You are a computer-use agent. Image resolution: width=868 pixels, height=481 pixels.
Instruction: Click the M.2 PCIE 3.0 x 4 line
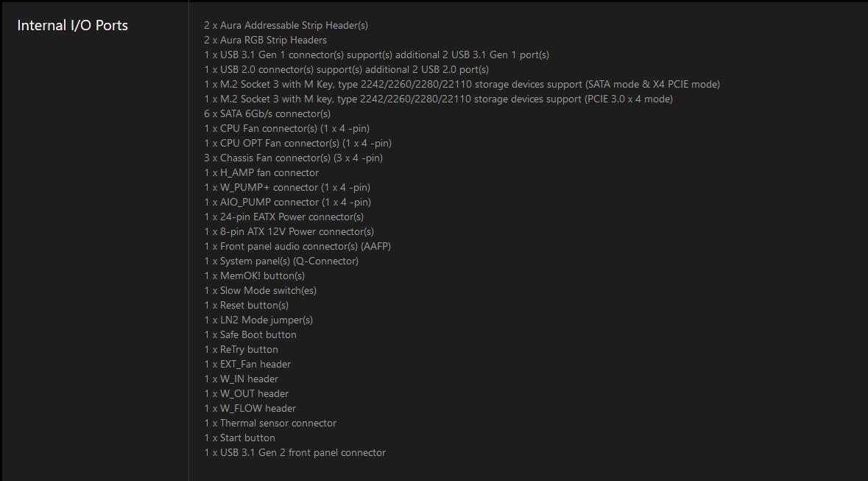coord(439,99)
